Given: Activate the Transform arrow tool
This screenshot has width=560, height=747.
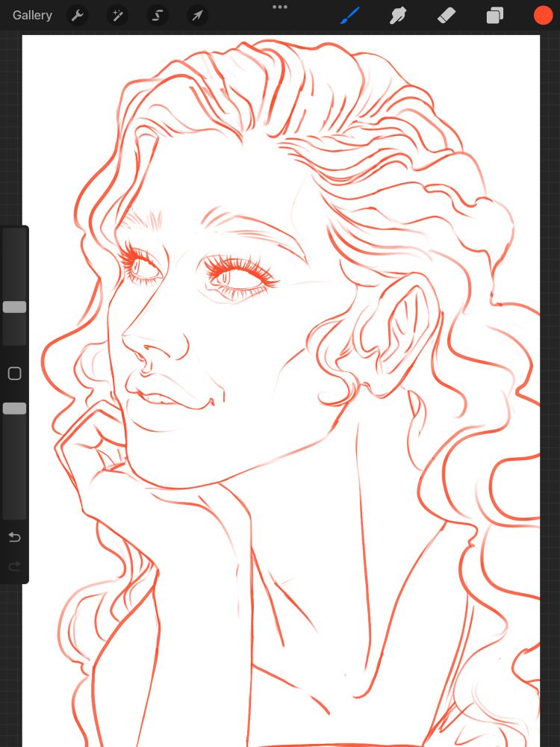Looking at the screenshot, I should pos(197,16).
